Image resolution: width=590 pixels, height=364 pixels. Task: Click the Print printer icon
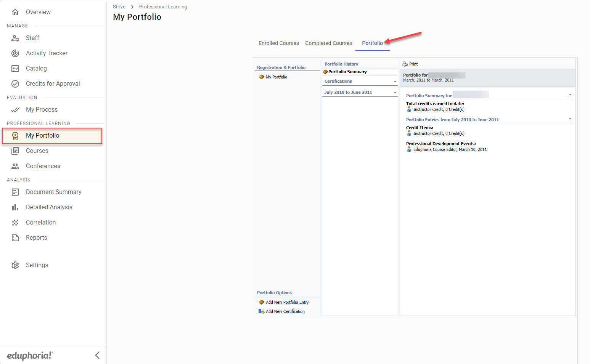pos(405,64)
